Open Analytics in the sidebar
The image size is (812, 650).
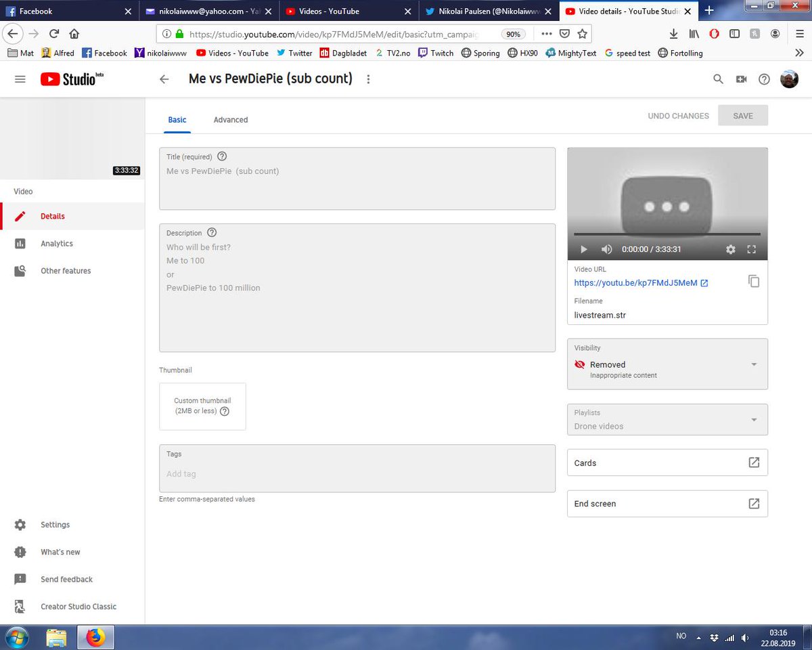pos(72,244)
